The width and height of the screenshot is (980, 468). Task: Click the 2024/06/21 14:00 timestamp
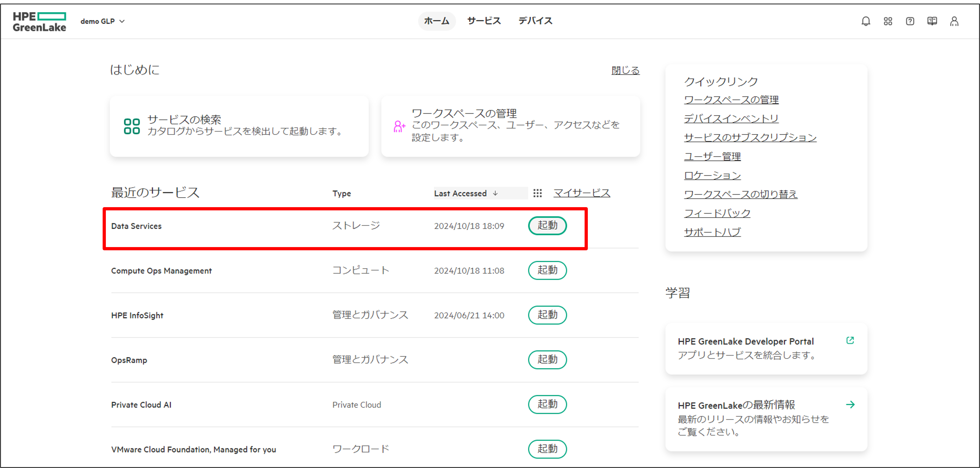click(469, 315)
